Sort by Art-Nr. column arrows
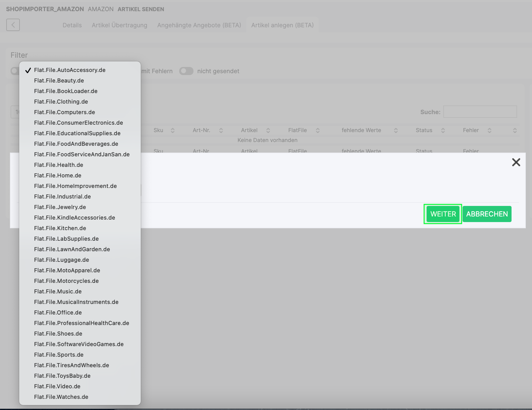The width and height of the screenshot is (532, 410). tap(221, 131)
